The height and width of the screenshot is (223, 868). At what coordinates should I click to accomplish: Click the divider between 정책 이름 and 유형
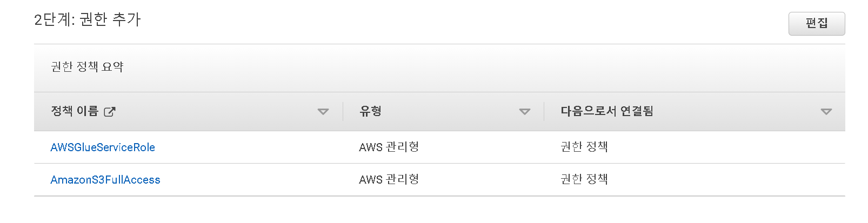point(343,112)
